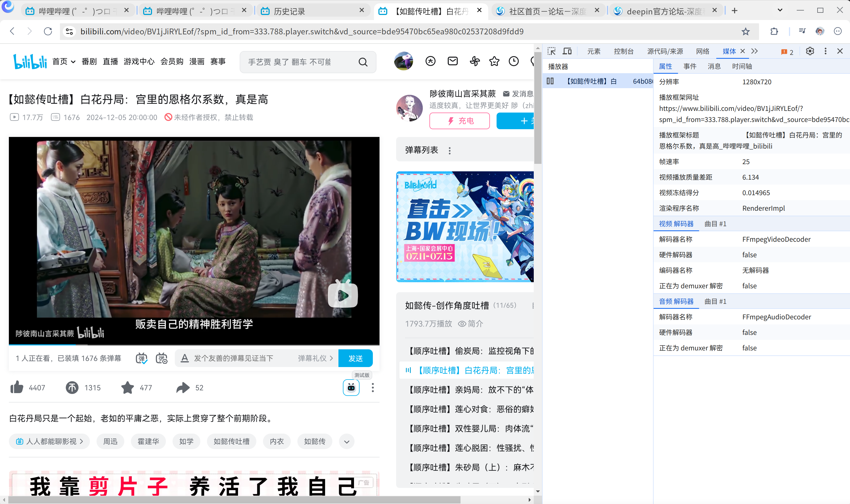The width and height of the screenshot is (850, 504).
Task: Open DevTools settings gear
Action: (810, 51)
